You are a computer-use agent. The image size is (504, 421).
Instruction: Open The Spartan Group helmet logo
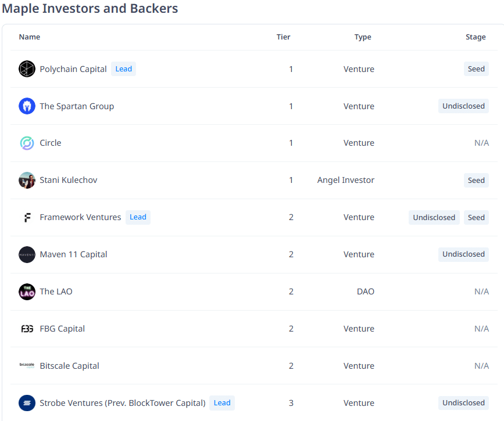tap(27, 106)
